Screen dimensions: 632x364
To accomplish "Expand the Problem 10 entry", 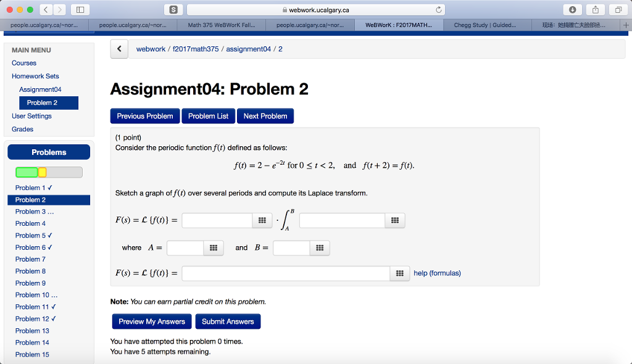I will (x=36, y=295).
